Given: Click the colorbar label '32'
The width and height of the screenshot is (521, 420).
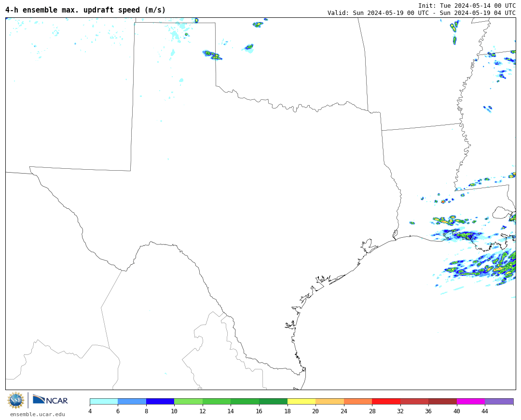Looking at the screenshot, I should (400, 411).
